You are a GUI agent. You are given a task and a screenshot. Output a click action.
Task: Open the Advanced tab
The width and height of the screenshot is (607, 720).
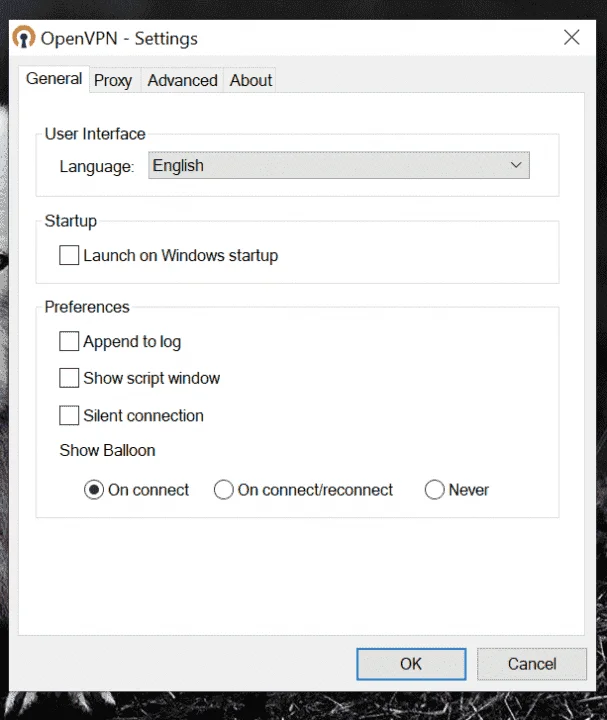pos(182,80)
